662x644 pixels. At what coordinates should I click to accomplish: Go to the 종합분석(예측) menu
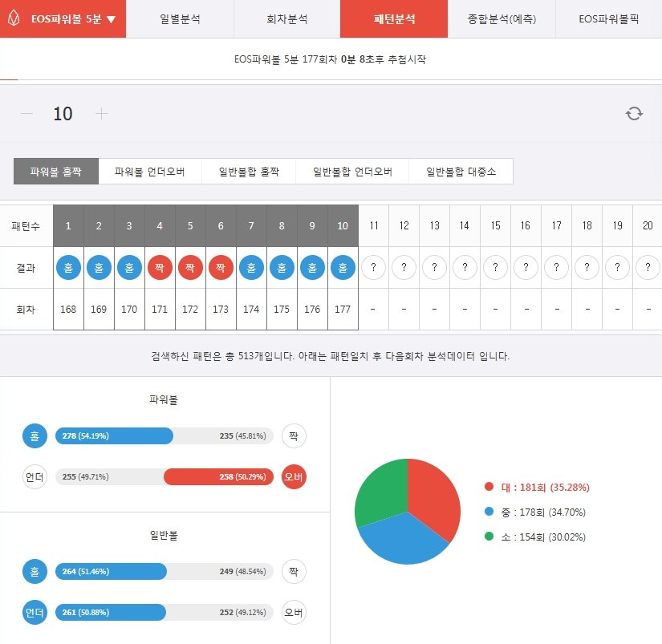[500, 19]
